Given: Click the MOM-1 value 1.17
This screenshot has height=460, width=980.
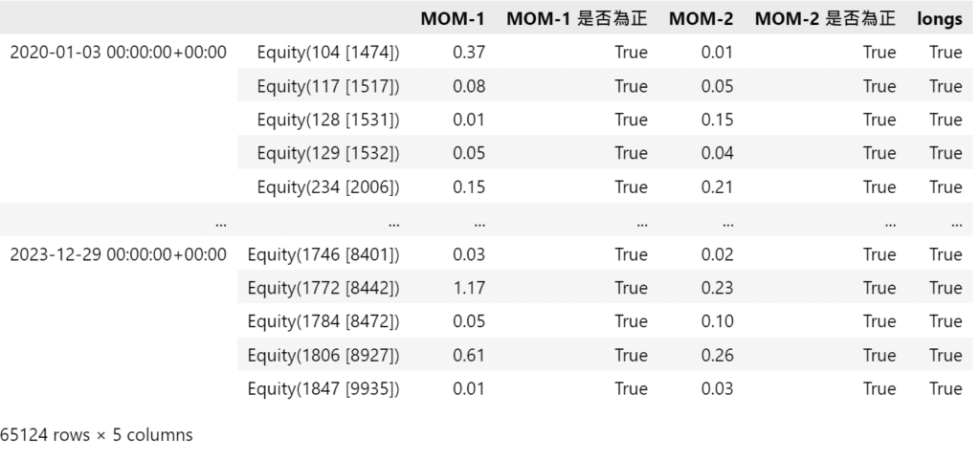Looking at the screenshot, I should click(469, 288).
